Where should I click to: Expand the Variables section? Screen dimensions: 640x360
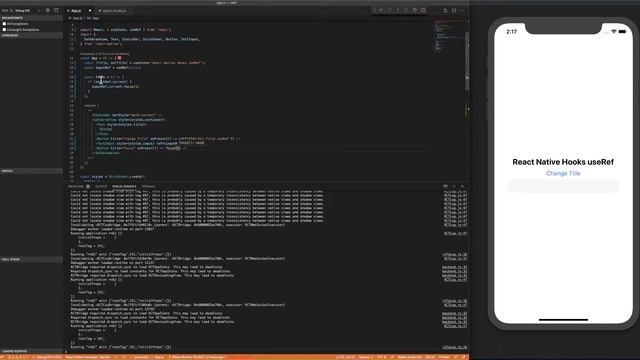pos(31,36)
